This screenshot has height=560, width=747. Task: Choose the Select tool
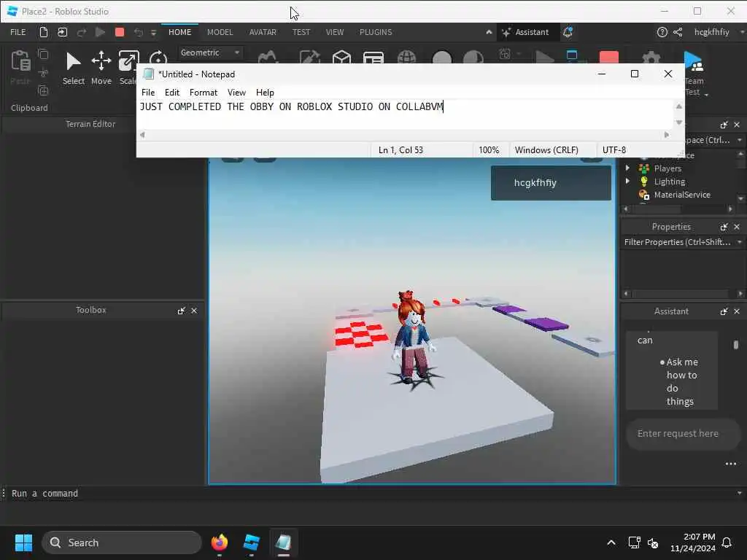point(74,68)
